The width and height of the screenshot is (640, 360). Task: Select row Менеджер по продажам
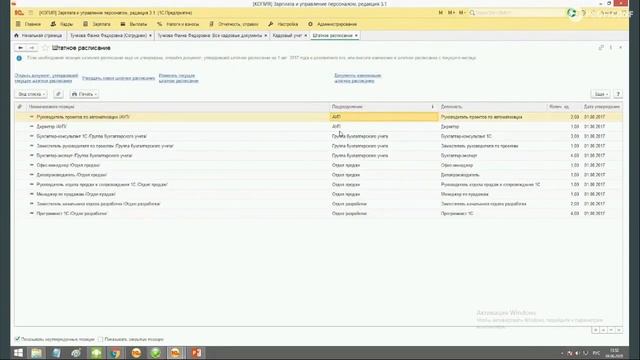click(x=318, y=194)
